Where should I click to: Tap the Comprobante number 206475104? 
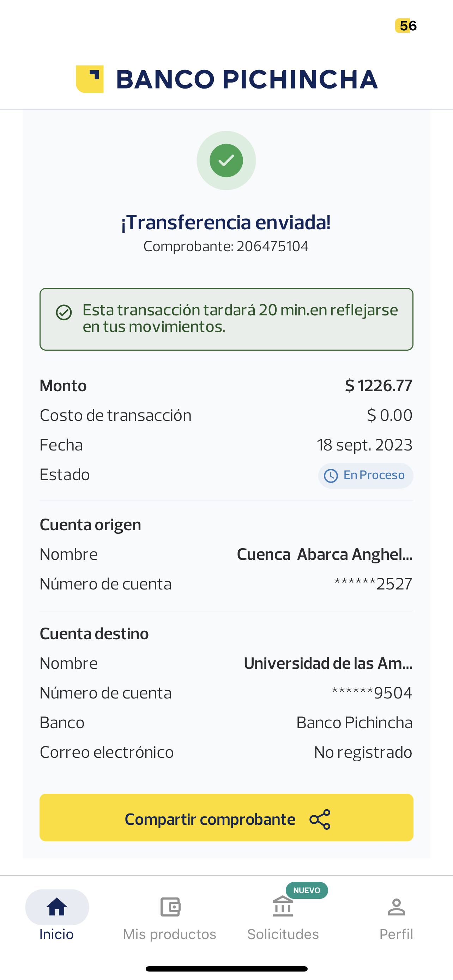[272, 247]
